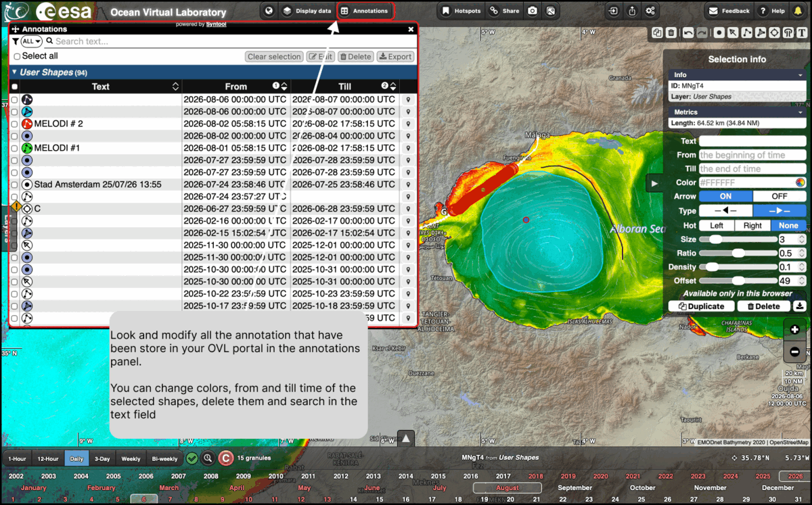Click the Export button in Annotations panel
The image size is (812, 505).
point(395,57)
